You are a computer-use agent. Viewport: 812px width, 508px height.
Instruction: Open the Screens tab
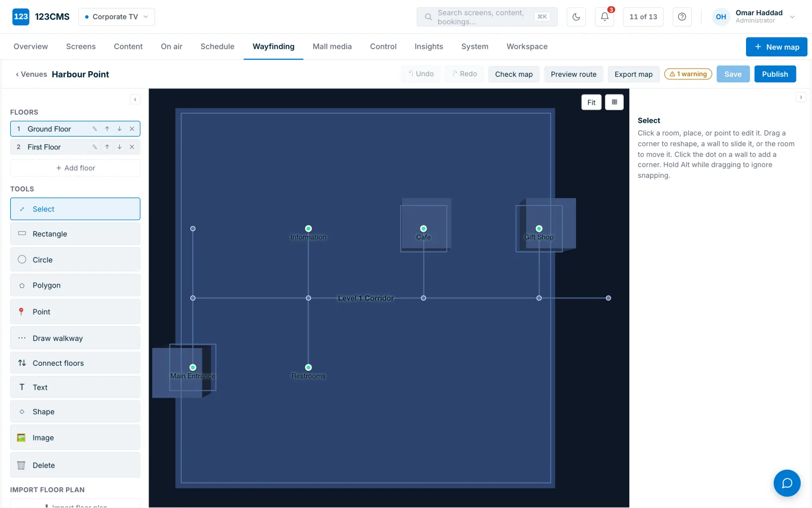[x=81, y=46]
